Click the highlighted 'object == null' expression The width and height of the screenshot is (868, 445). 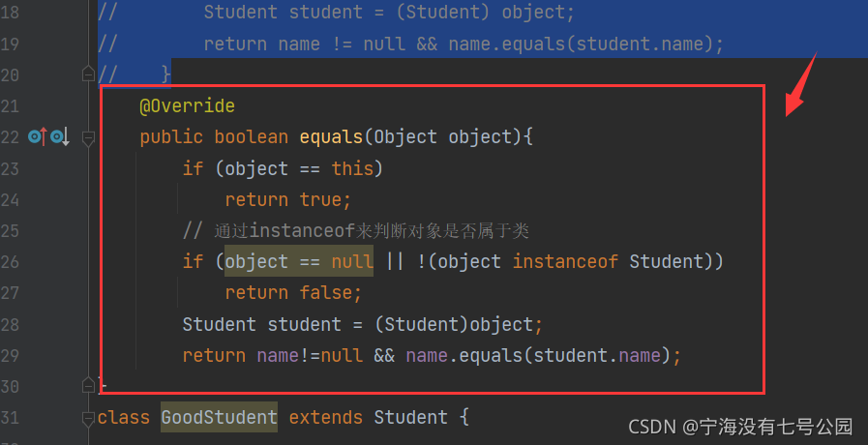pos(299,261)
